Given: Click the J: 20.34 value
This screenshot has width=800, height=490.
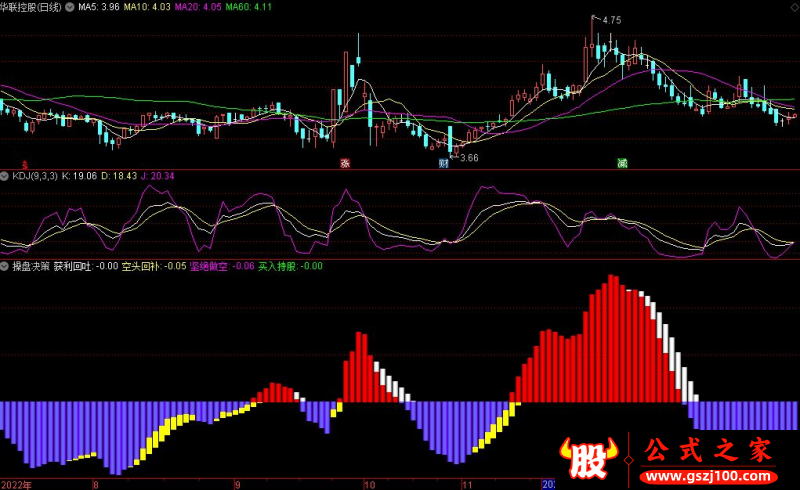Looking at the screenshot, I should coord(158,176).
